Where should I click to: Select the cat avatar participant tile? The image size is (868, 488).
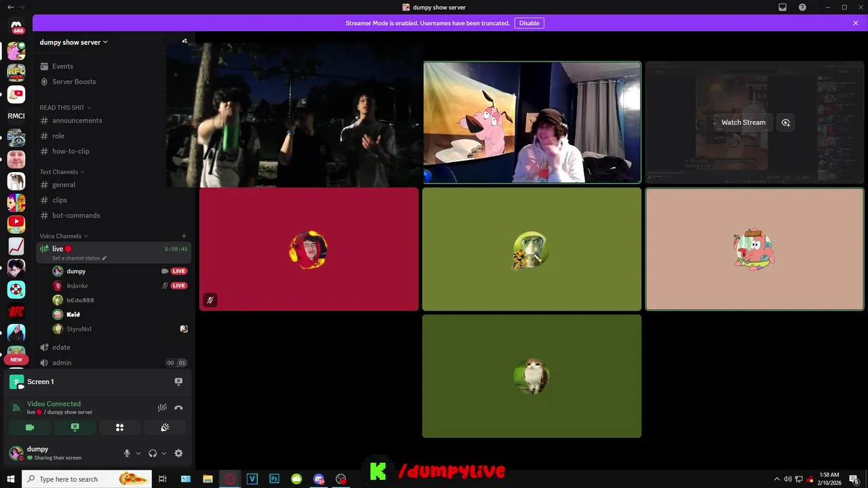point(532,376)
